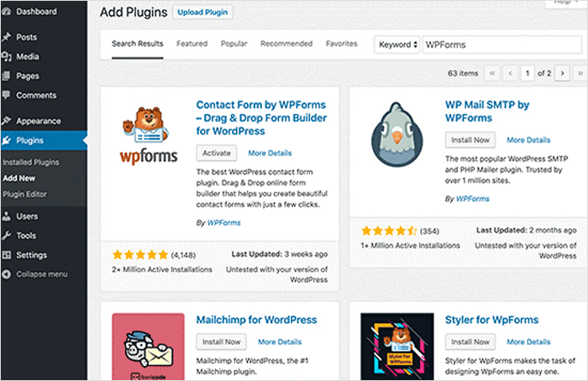
Task: Click the Mailchimp for WordPress plugin image
Action: (x=149, y=347)
